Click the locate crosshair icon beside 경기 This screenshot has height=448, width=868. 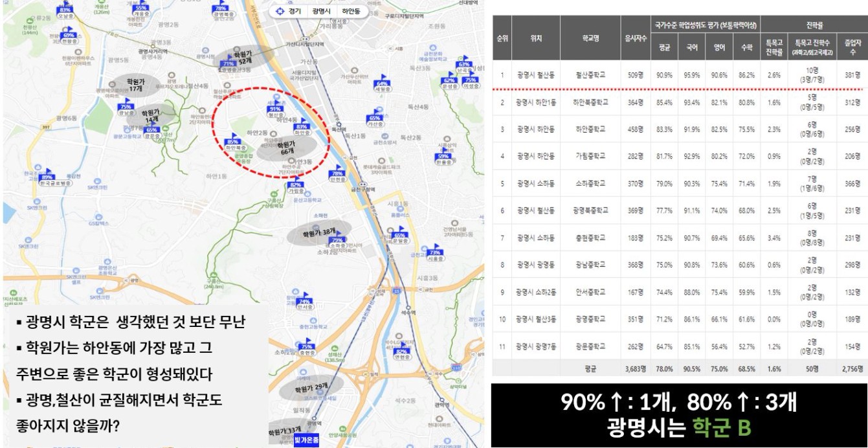[x=280, y=12]
